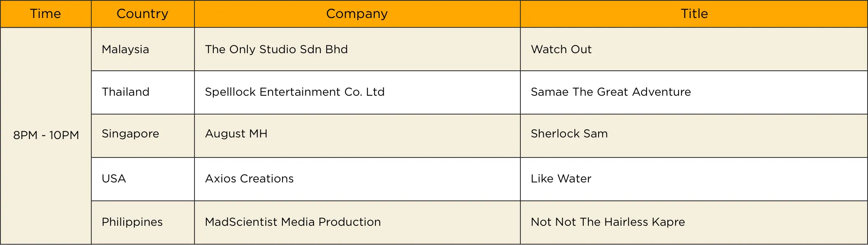868x245 pixels.
Task: Click the Singapore country cell
Action: pos(130,134)
